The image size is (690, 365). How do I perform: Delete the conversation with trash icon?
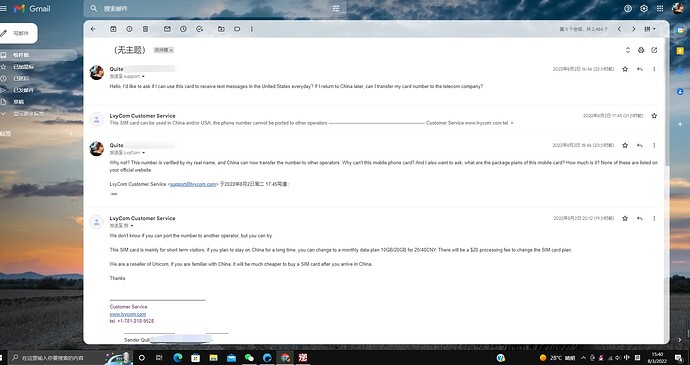[x=145, y=29]
